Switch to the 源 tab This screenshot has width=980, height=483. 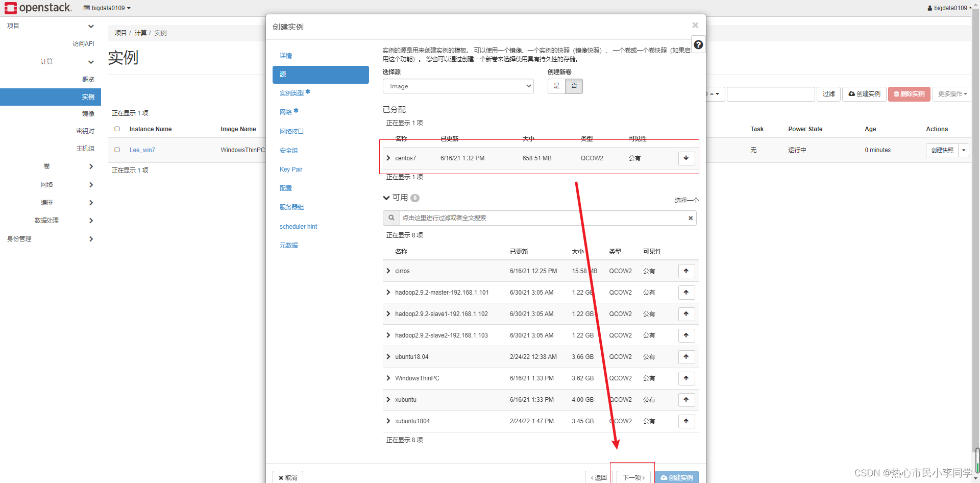point(321,75)
